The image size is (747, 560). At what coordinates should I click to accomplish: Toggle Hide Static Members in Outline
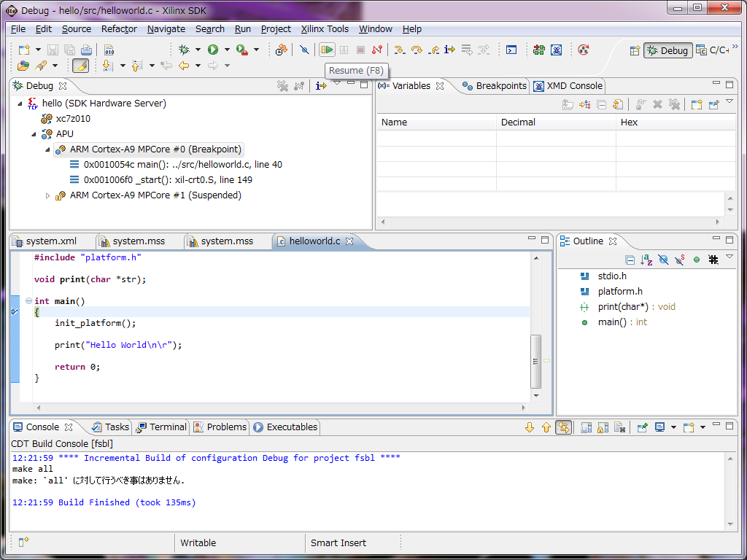680,260
